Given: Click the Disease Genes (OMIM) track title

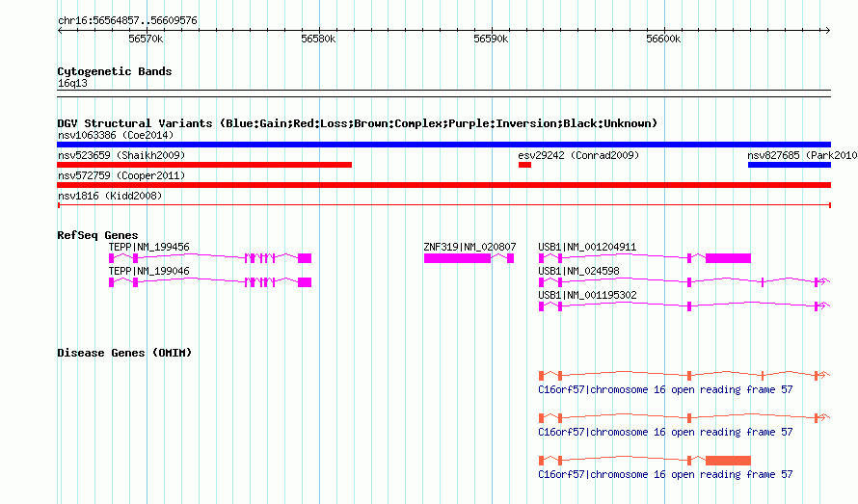Looking at the screenshot, I should 124,353.
